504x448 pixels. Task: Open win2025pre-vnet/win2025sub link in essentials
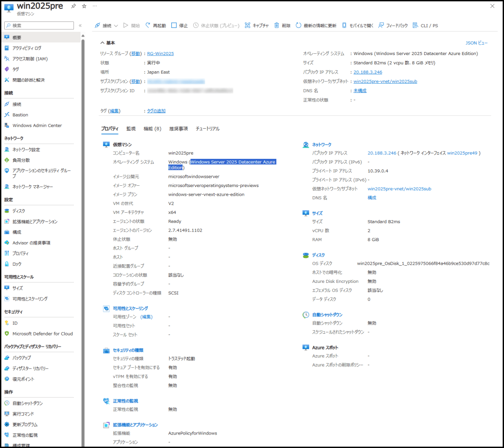[385, 82]
